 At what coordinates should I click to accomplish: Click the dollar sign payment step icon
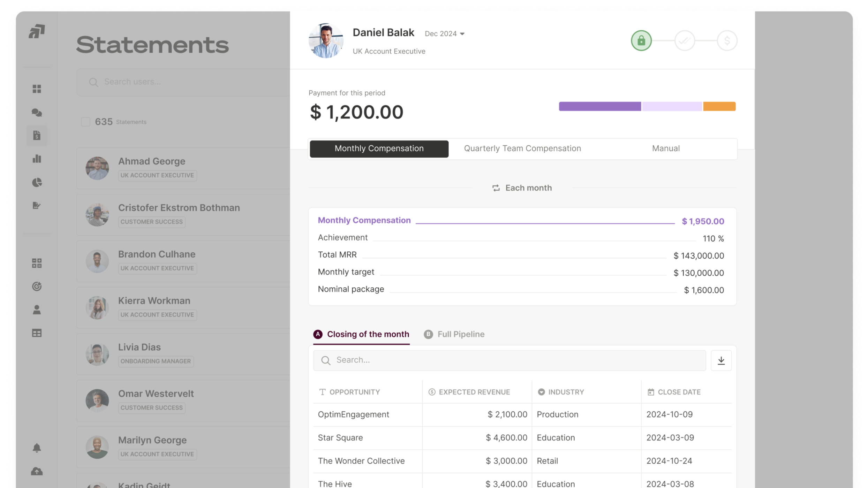[727, 41]
